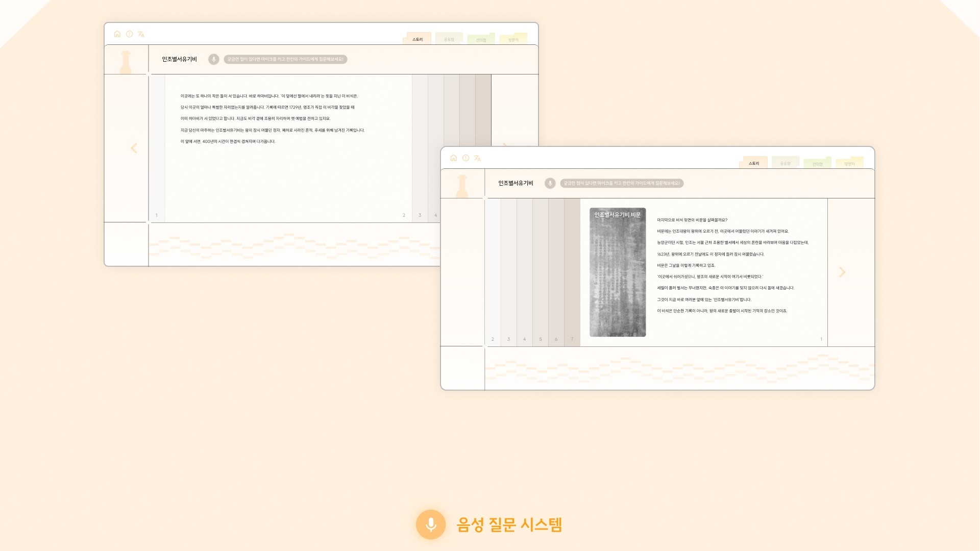Click info icon in upper-left window

(129, 34)
